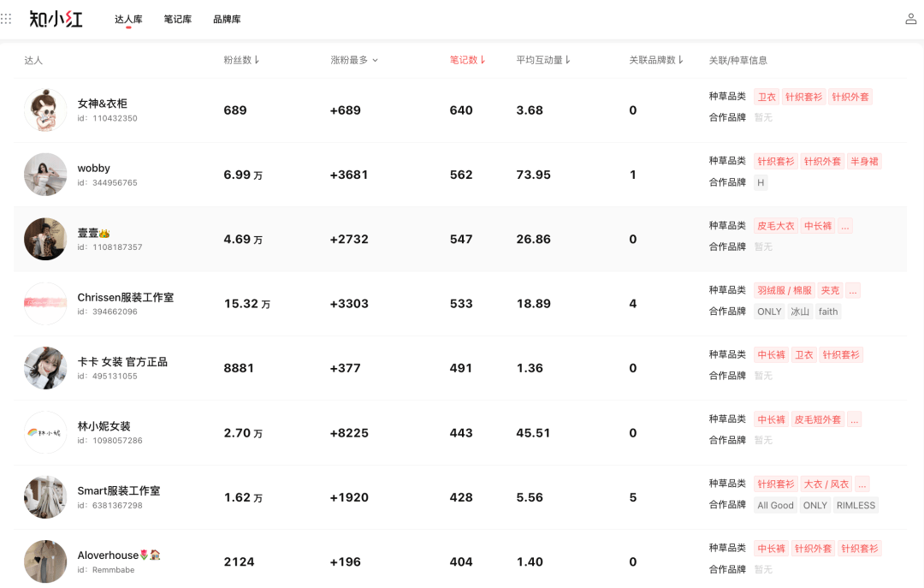Screen dimensions: 924x588
Task: Sort by 粉丝数 column arrow
Action: coord(257,61)
